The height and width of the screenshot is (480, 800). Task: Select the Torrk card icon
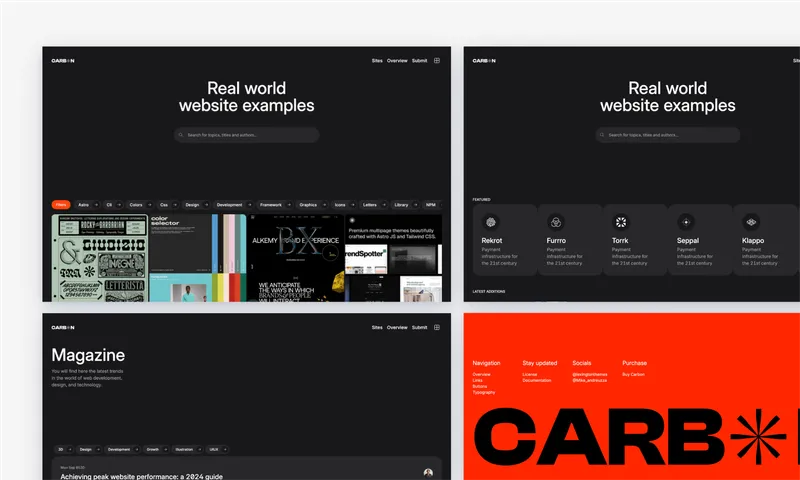click(x=621, y=222)
